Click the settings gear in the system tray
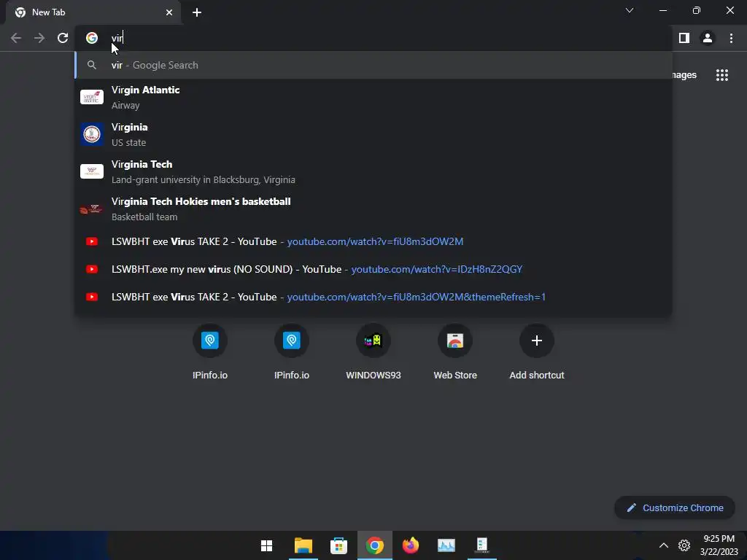Screen dimensions: 747x560 684,545
